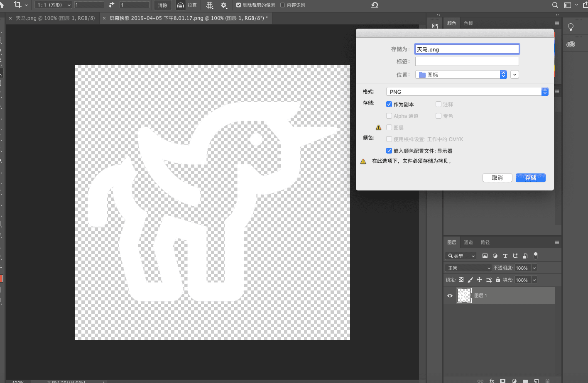Open Creative Cloud Libraries panel icon
Screen dimensions: 588x383
571,44
